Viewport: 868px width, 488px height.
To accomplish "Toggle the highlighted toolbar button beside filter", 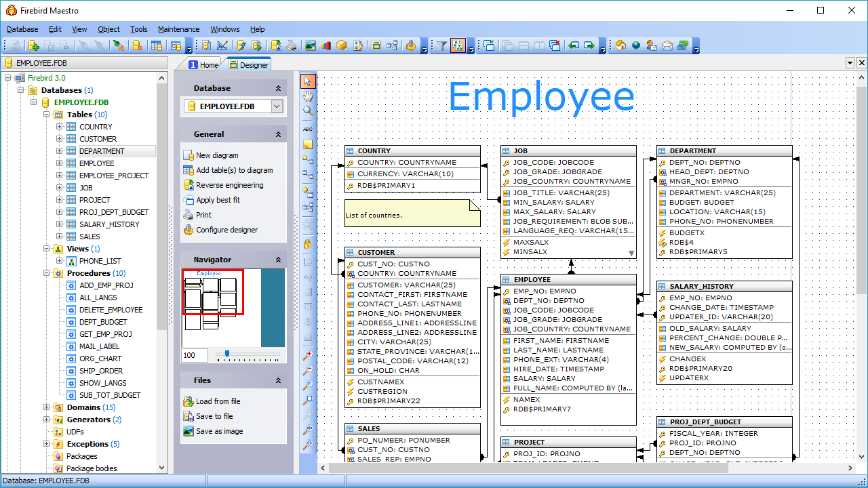I will coord(458,45).
